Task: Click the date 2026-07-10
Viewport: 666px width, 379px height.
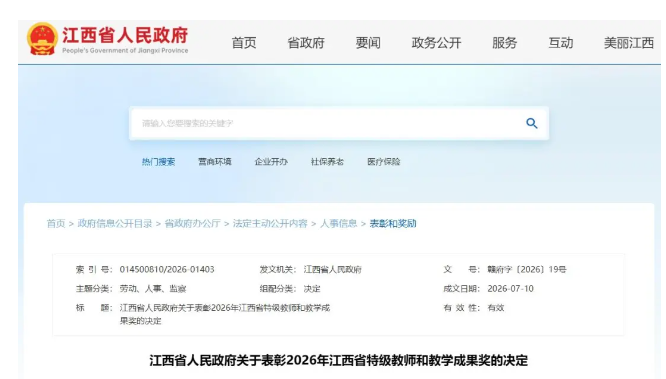Action: click(510, 289)
